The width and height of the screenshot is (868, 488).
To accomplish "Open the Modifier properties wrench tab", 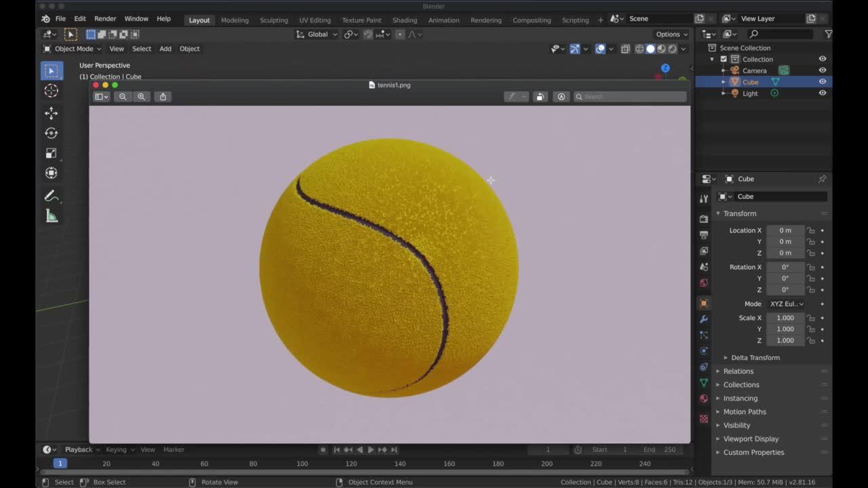I will [704, 319].
